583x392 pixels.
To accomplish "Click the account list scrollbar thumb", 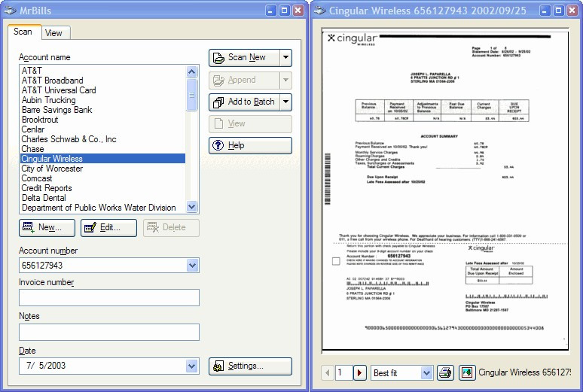I will [x=192, y=95].
